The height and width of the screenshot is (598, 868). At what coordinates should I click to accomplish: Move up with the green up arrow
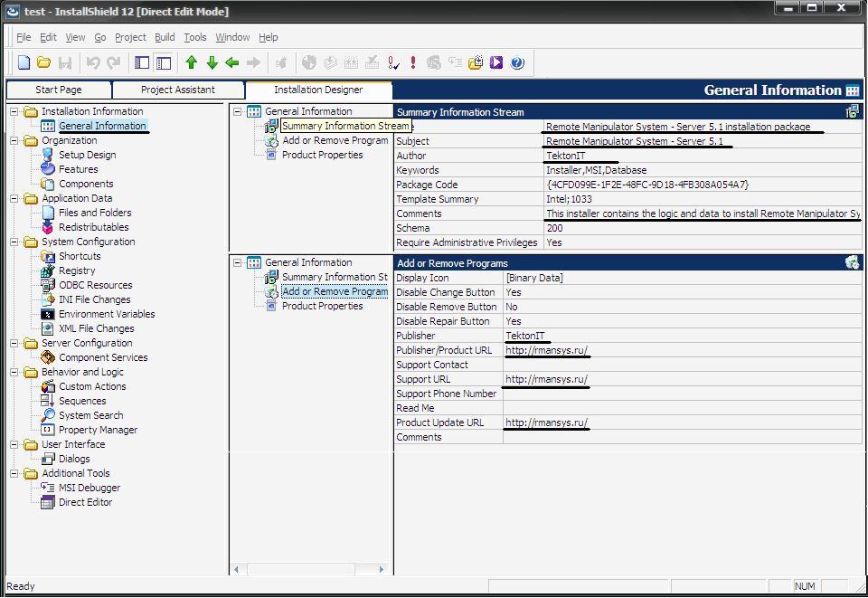coord(192,62)
